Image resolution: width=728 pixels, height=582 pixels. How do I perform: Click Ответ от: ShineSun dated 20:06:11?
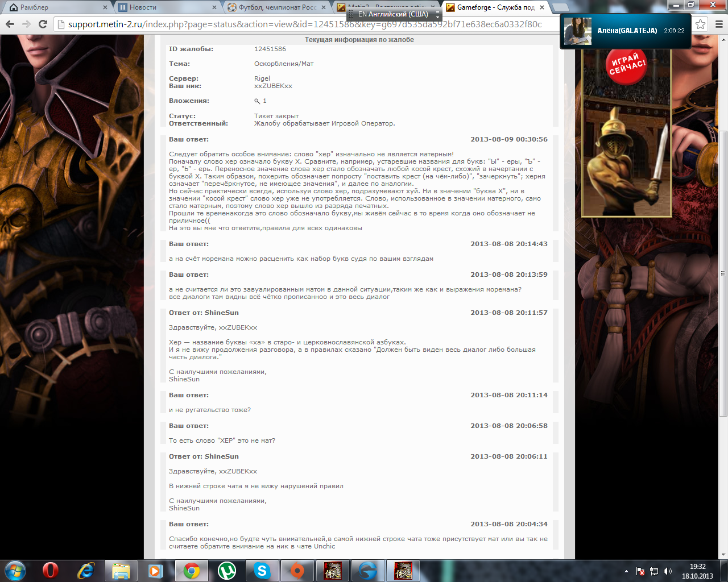pos(204,456)
